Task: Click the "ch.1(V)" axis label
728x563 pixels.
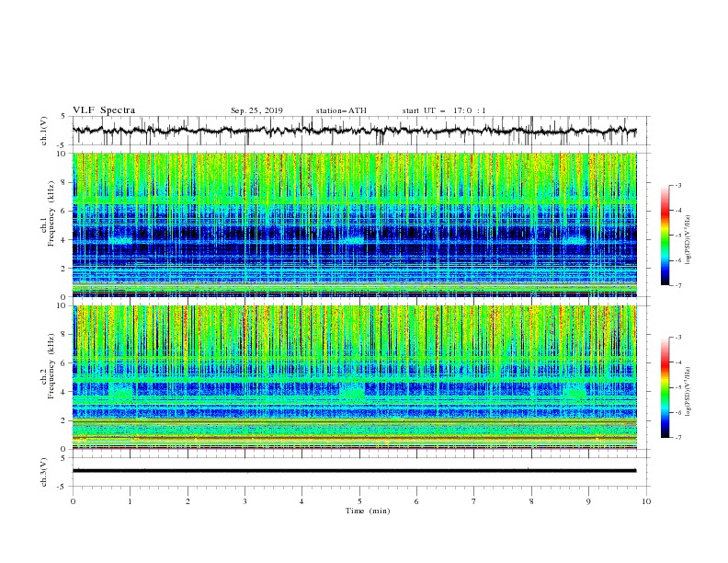Action: coord(44,131)
